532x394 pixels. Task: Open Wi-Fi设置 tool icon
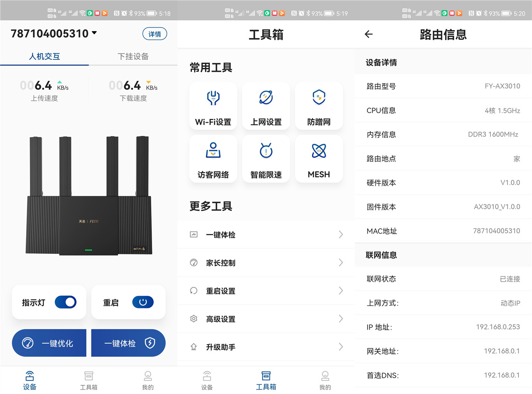click(x=213, y=98)
